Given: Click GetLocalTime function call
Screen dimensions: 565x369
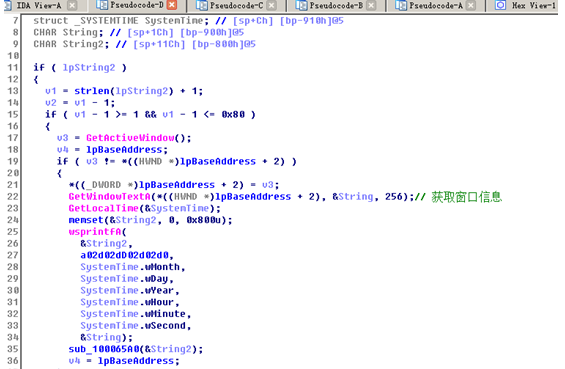Looking at the screenshot, I should click(x=103, y=208).
